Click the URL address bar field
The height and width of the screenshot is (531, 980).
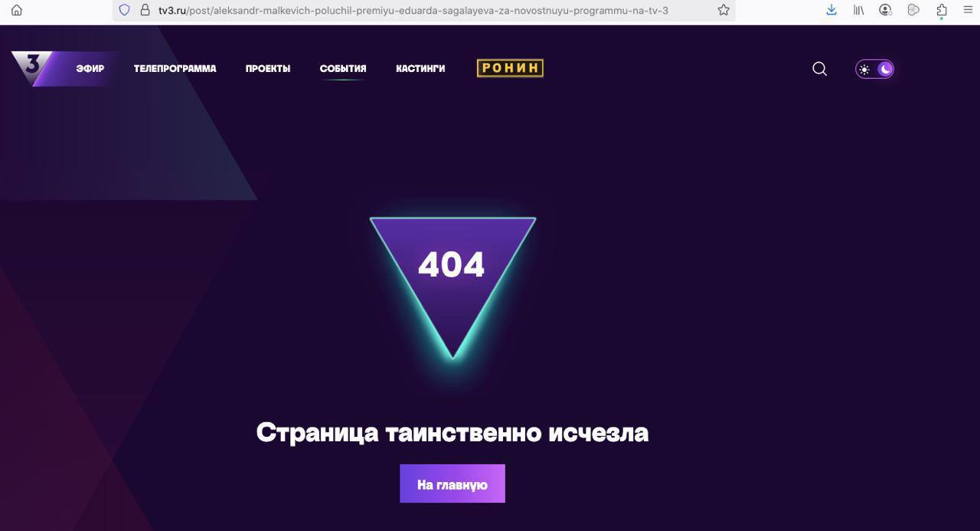(x=423, y=10)
